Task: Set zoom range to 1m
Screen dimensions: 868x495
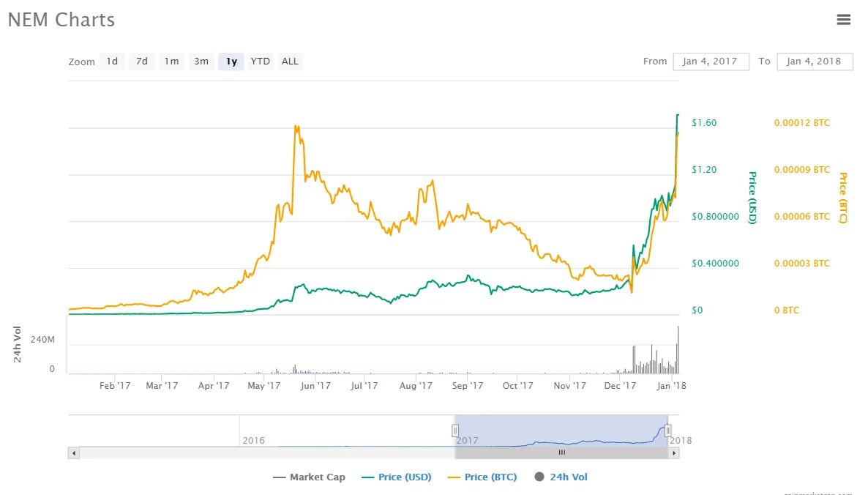Action: click(x=171, y=62)
